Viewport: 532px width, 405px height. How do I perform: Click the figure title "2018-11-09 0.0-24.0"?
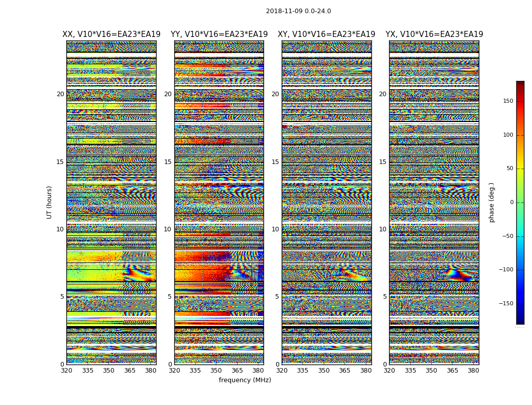click(298, 11)
